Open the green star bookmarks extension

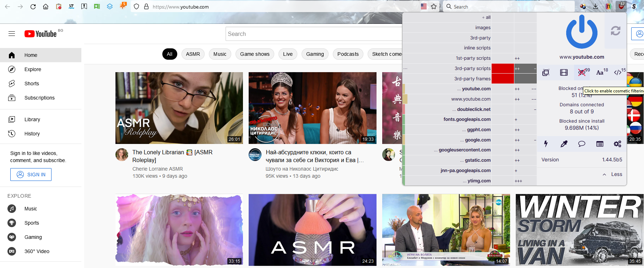97,6
